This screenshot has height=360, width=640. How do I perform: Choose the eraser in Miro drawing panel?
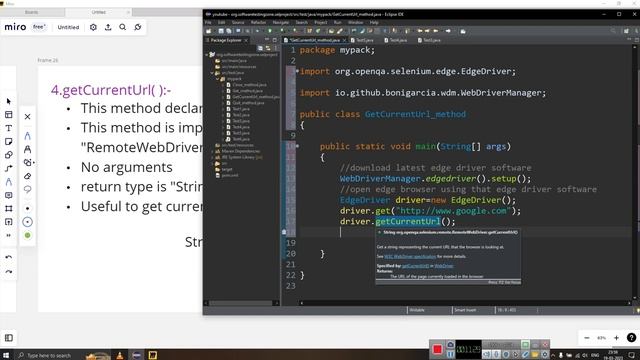[x=27, y=176]
